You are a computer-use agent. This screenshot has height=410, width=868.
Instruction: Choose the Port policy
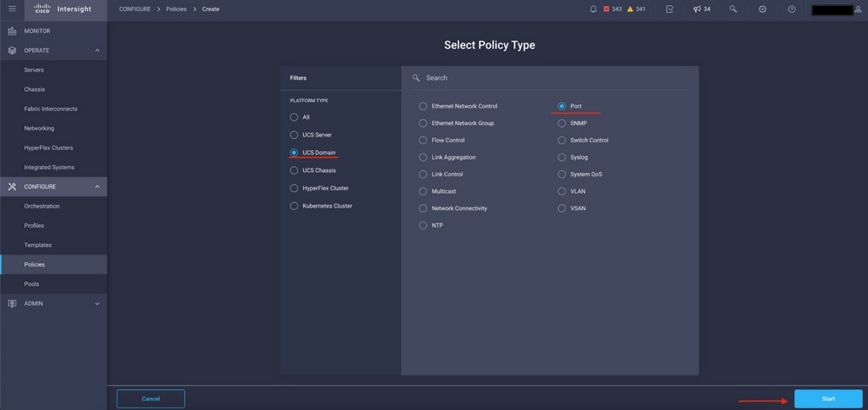click(x=562, y=106)
